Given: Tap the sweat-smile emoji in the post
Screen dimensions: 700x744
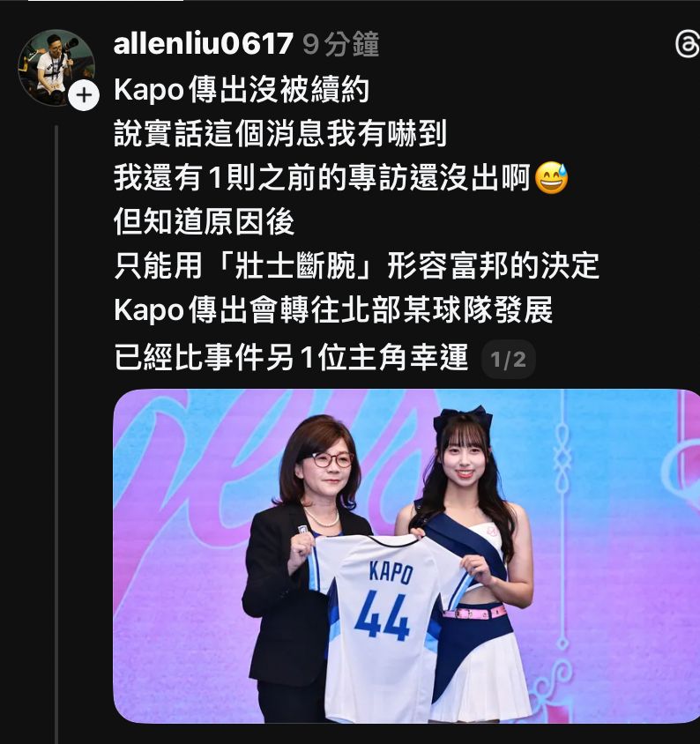Looking at the screenshot, I should pyautogui.click(x=551, y=177).
